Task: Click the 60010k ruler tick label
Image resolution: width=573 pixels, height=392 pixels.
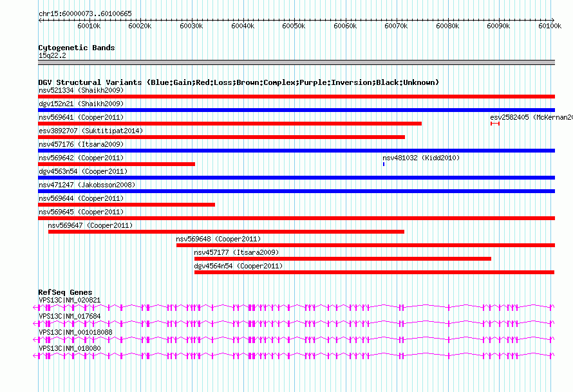Action: coord(89,26)
